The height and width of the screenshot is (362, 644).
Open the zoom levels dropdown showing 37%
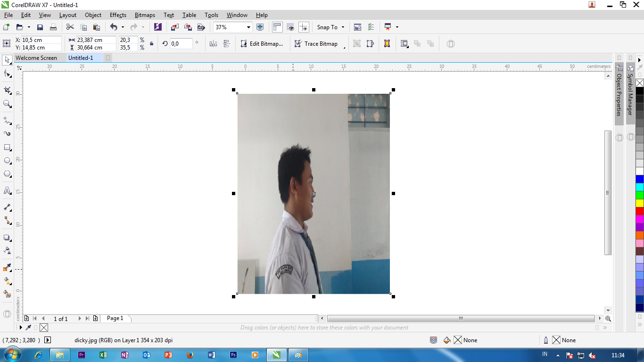click(x=248, y=27)
